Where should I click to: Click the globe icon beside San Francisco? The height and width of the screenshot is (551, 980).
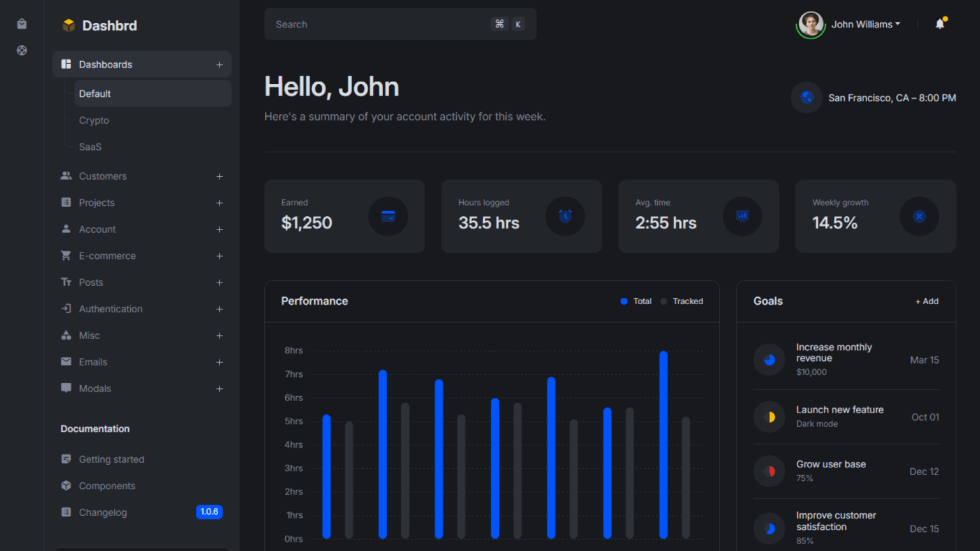point(807,98)
